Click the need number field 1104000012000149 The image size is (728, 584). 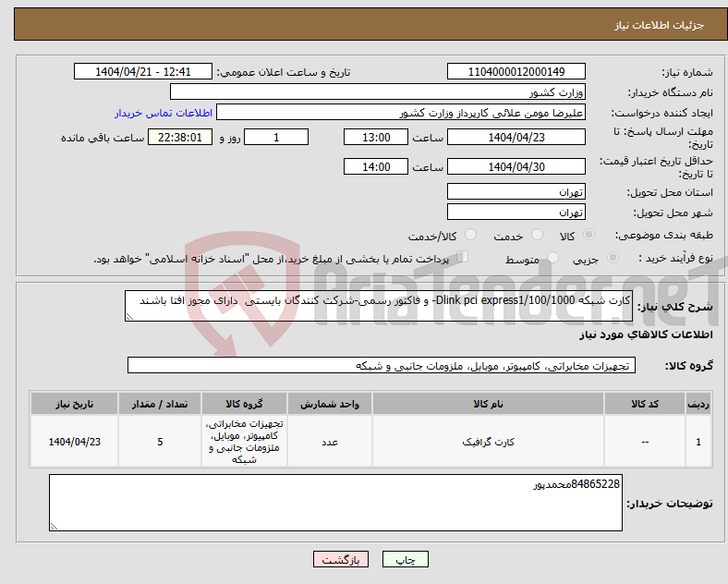[x=516, y=71]
